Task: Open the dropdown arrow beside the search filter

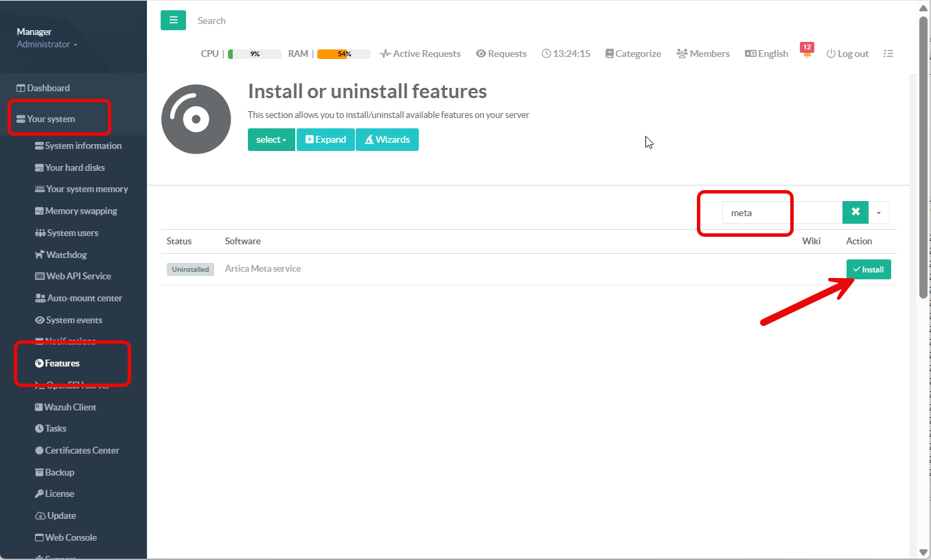Action: [879, 213]
